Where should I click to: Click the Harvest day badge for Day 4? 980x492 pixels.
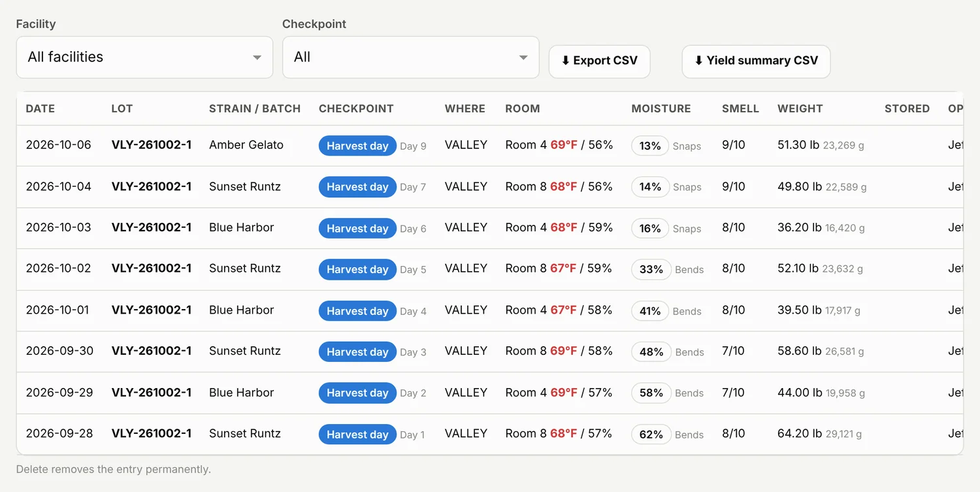point(357,311)
